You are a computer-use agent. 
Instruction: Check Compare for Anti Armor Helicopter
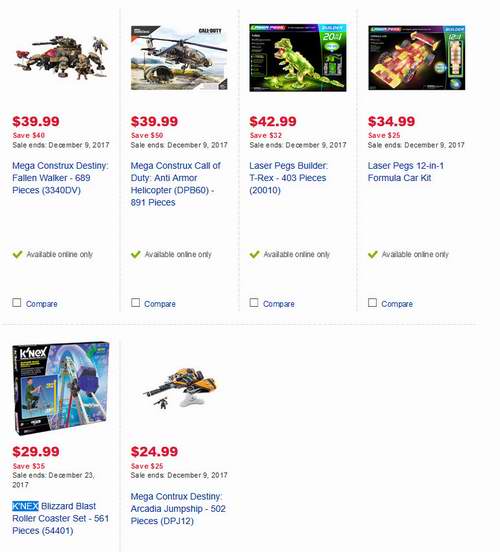[x=135, y=303]
